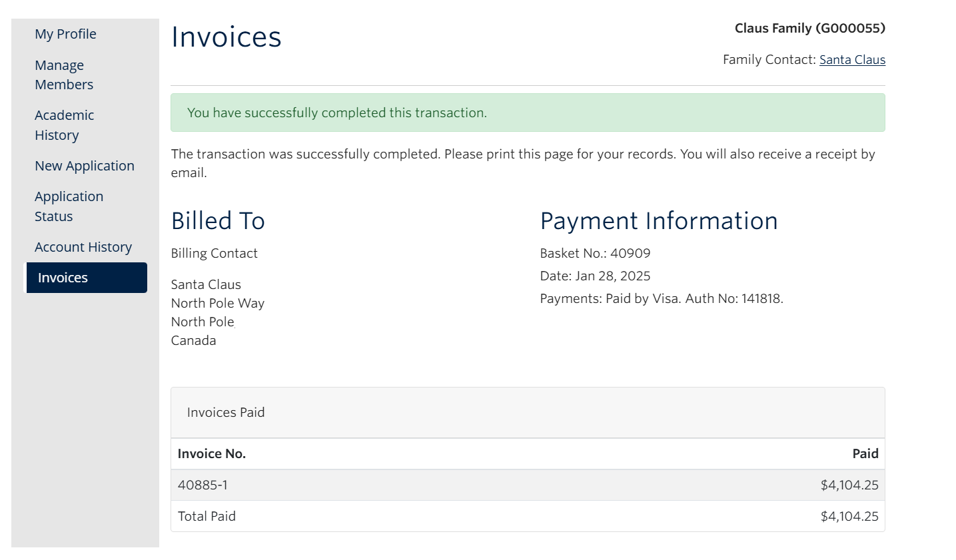View Account History
The height and width of the screenshot is (560, 956).
(83, 247)
